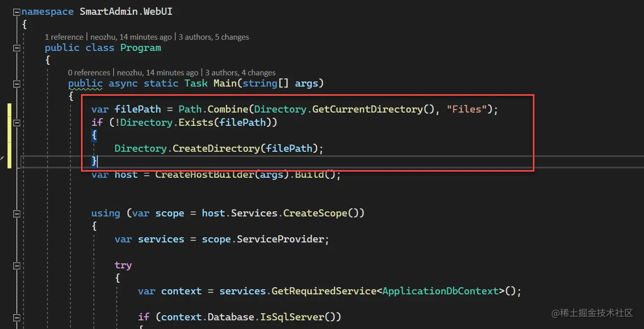Screen dimensions: 644x329
Task: Click the Build method call
Action: 309,174
